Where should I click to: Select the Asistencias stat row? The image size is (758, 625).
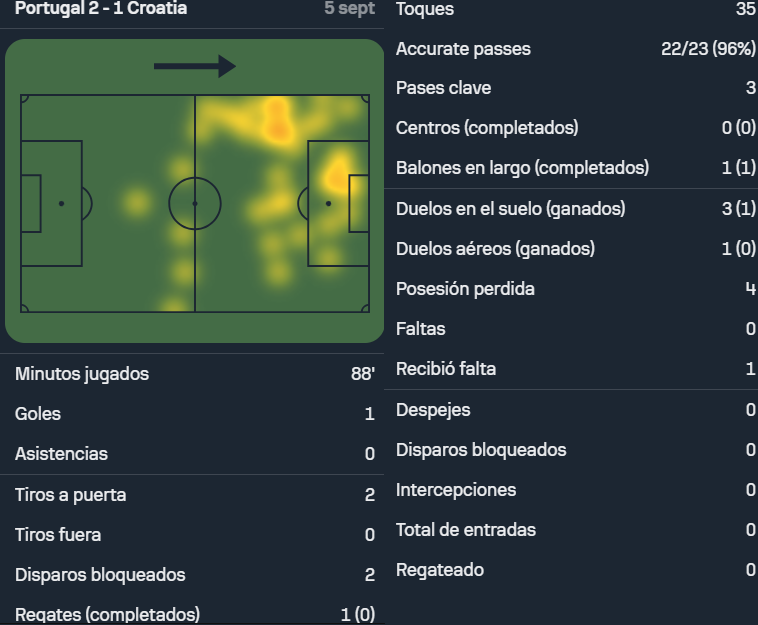point(195,454)
